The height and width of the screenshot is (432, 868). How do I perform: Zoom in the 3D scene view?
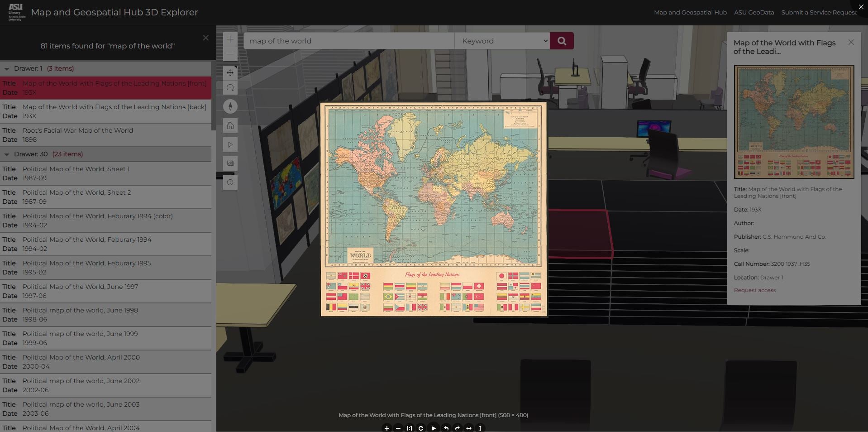click(x=230, y=39)
